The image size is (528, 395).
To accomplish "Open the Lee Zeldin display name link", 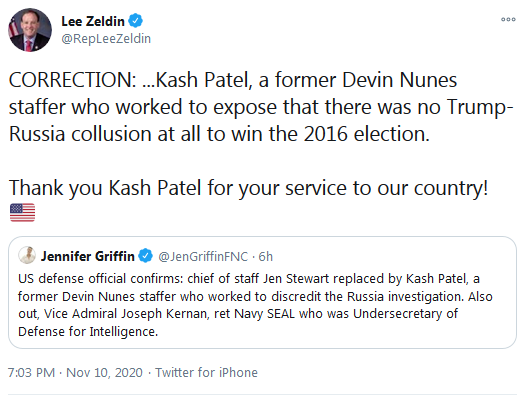I will click(93, 21).
